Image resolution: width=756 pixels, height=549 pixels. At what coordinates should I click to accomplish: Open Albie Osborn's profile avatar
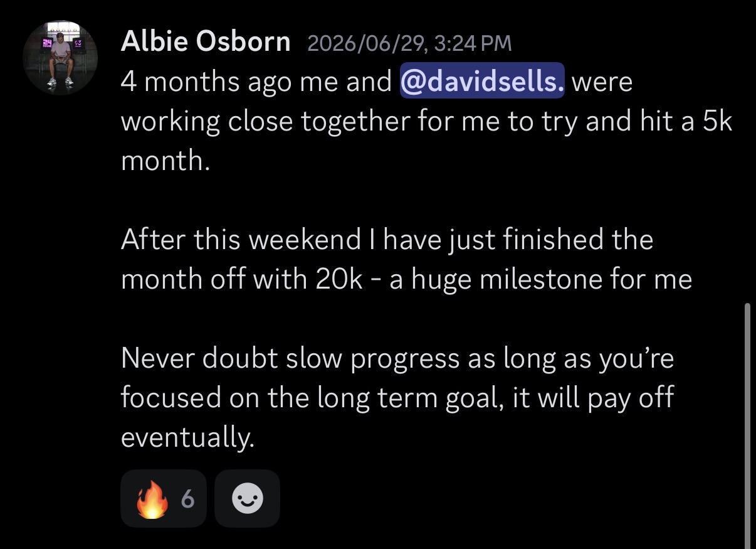(x=60, y=57)
